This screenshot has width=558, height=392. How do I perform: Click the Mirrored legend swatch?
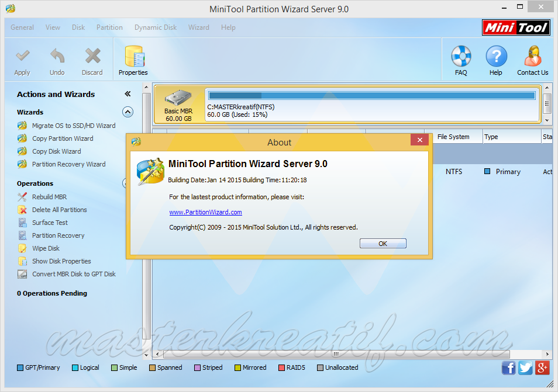click(x=237, y=368)
